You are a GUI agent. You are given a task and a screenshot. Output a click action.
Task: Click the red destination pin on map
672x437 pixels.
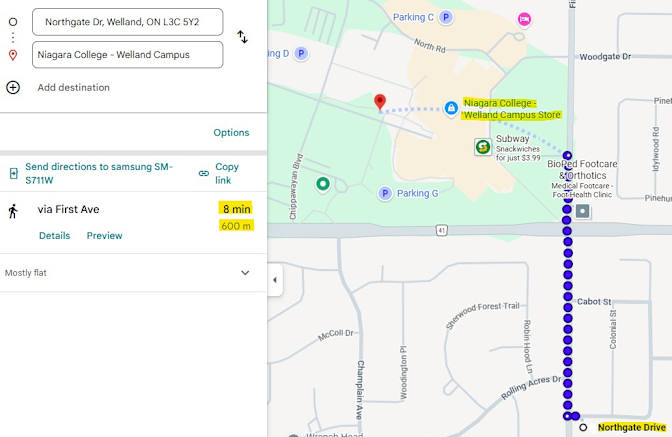click(380, 102)
